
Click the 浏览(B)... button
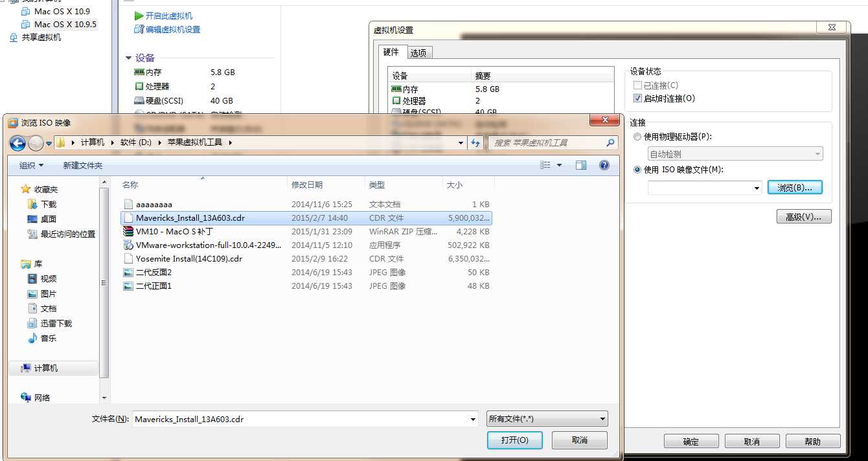[x=795, y=188]
